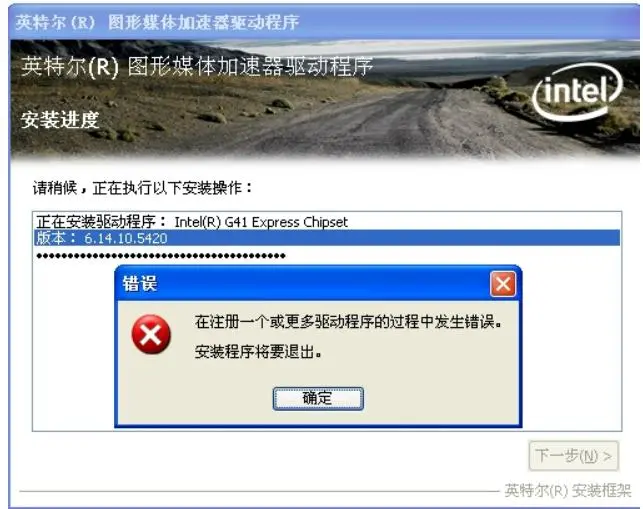Click the large 图形媒体加速器驱动程序 banner heading

[197, 66]
